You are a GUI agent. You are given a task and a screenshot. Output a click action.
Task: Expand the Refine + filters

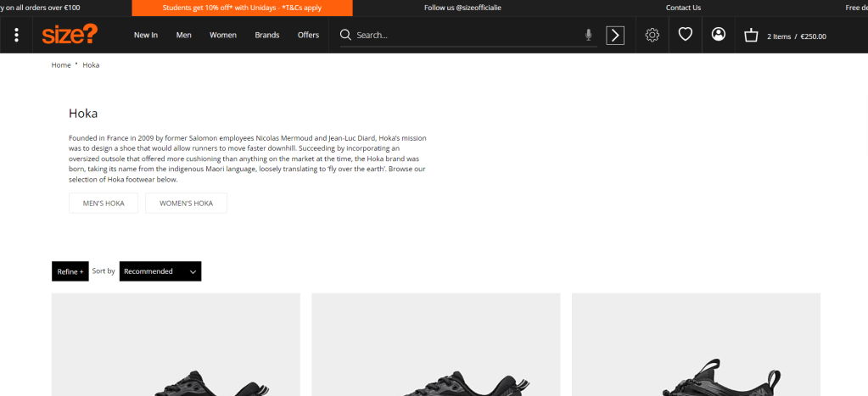tap(70, 271)
